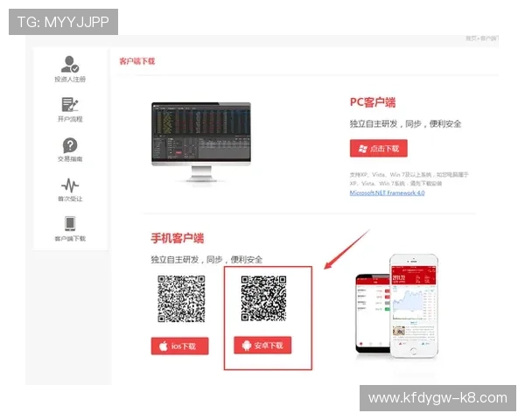Viewport: 525px width, 420px height.
Task: Click the 安卓下载 button
Action: tap(262, 346)
